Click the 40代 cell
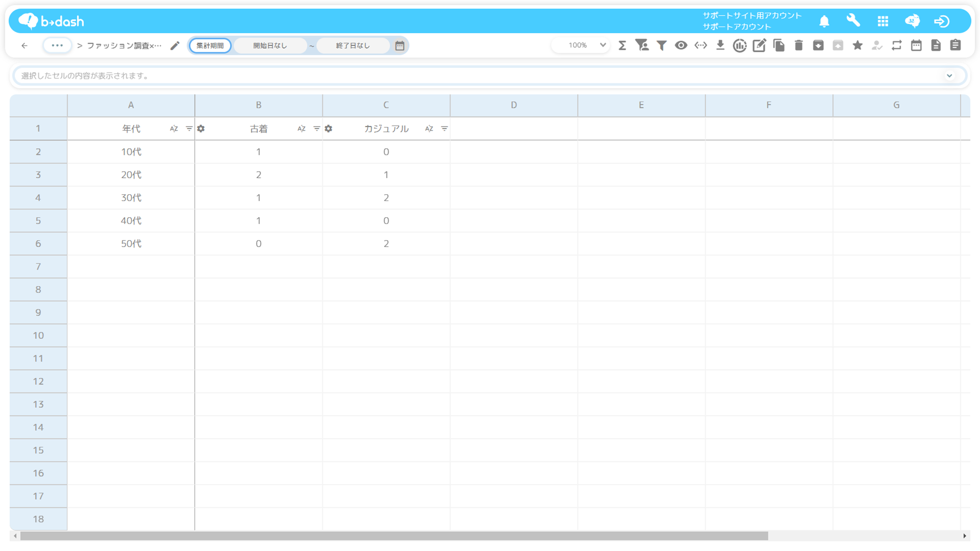Screen dimensions: 980x551 [x=131, y=221]
